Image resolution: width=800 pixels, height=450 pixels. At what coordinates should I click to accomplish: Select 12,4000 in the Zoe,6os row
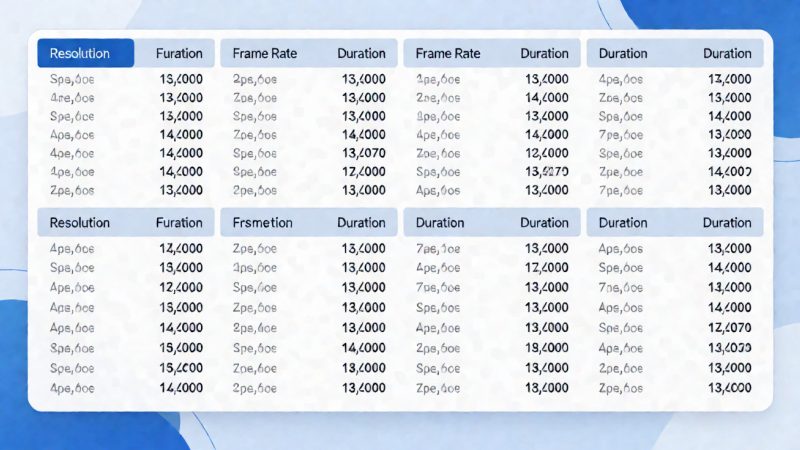[x=546, y=153]
